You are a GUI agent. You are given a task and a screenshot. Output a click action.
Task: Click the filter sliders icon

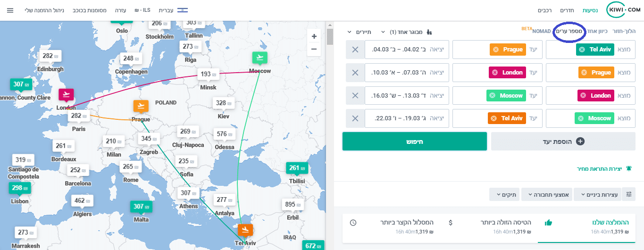(x=629, y=194)
